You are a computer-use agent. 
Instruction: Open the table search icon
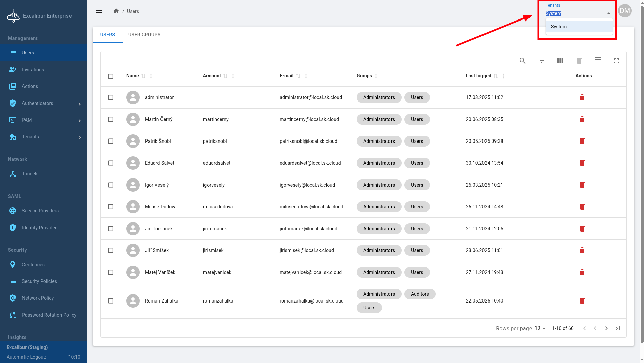pos(522,61)
